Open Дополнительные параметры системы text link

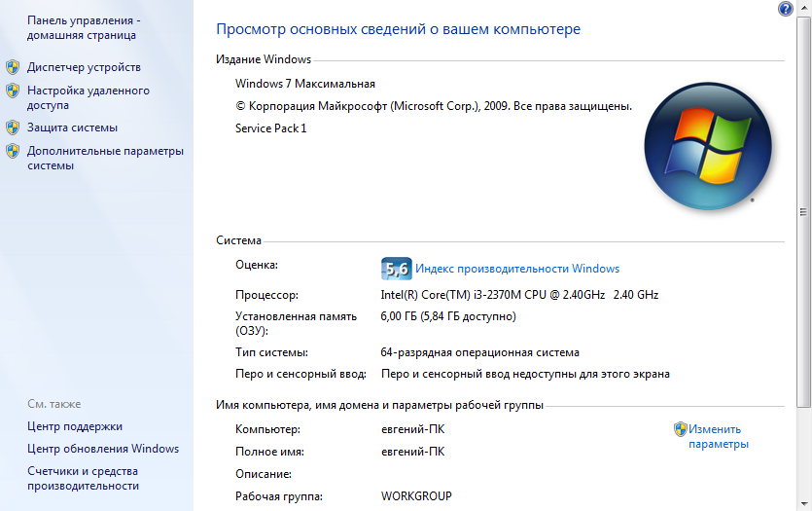coord(105,158)
